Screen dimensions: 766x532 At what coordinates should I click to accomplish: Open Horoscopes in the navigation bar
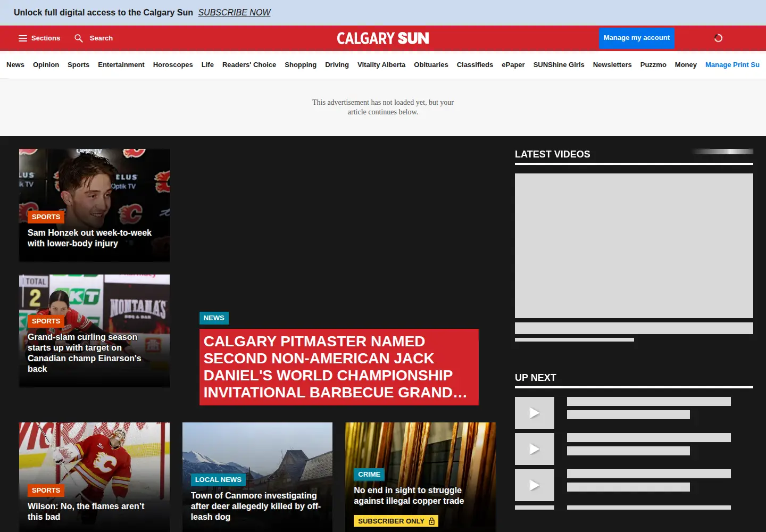coord(173,65)
